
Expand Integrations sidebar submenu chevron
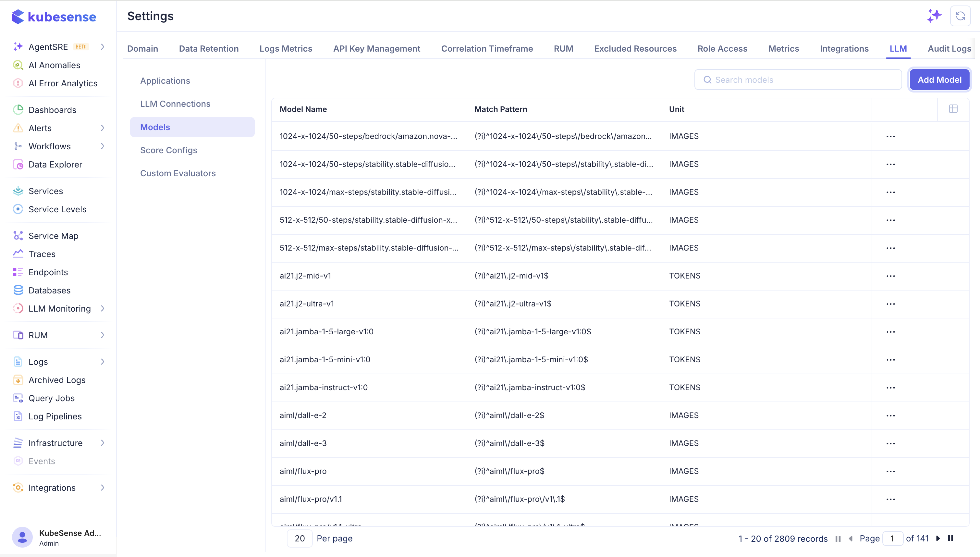click(103, 488)
